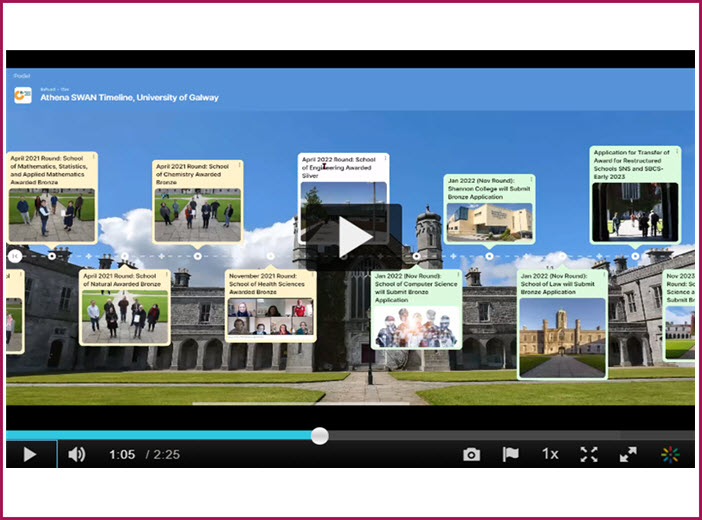Click the Athena SWAN Timeline title
Image resolution: width=702 pixels, height=520 pixels.
click(x=129, y=97)
